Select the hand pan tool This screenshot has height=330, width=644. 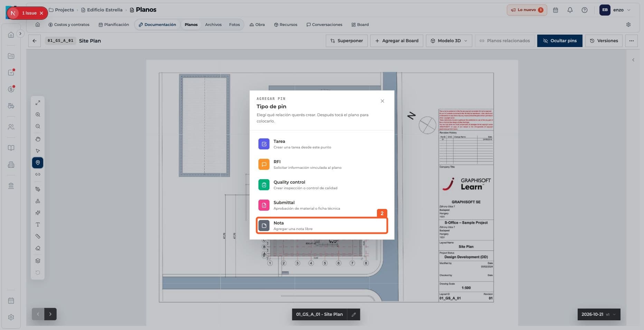point(38,139)
